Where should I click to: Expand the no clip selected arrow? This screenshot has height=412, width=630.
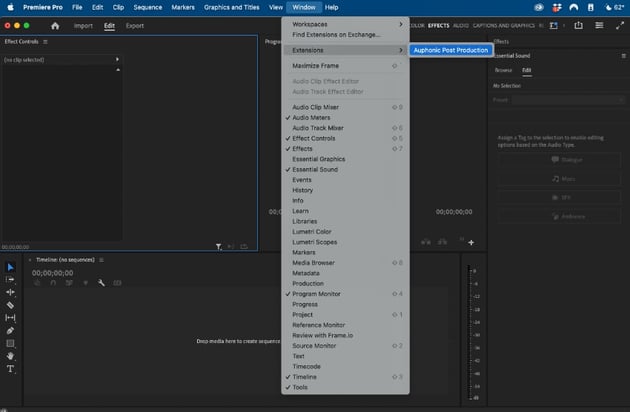[x=117, y=59]
